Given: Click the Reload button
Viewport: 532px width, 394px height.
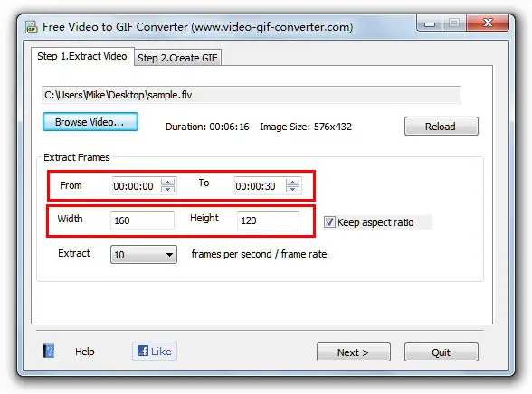Looking at the screenshot, I should coord(442,127).
